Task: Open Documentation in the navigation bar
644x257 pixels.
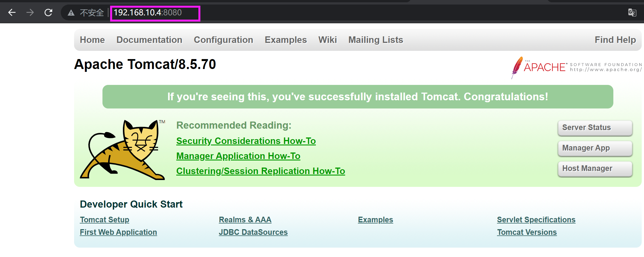Action: (149, 40)
